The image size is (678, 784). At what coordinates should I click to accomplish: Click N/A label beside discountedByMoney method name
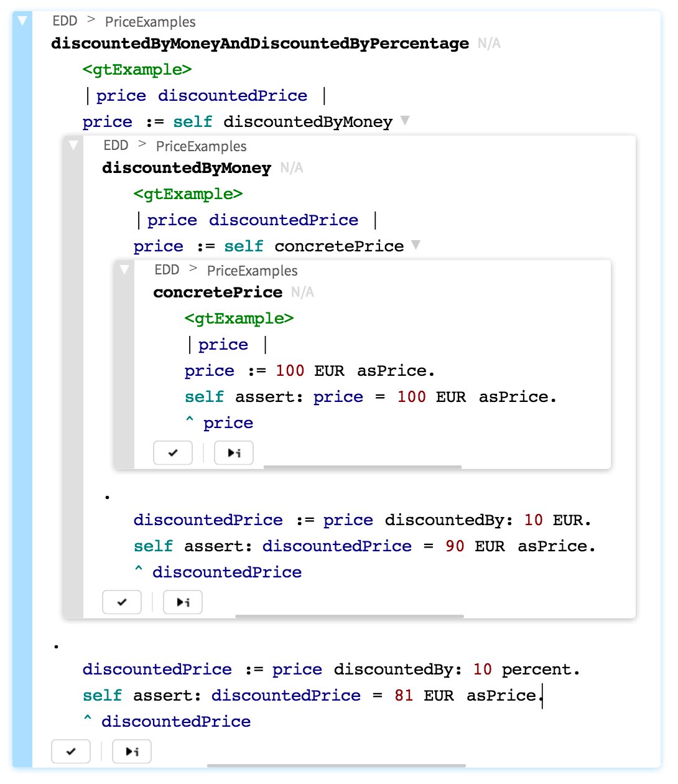[291, 167]
